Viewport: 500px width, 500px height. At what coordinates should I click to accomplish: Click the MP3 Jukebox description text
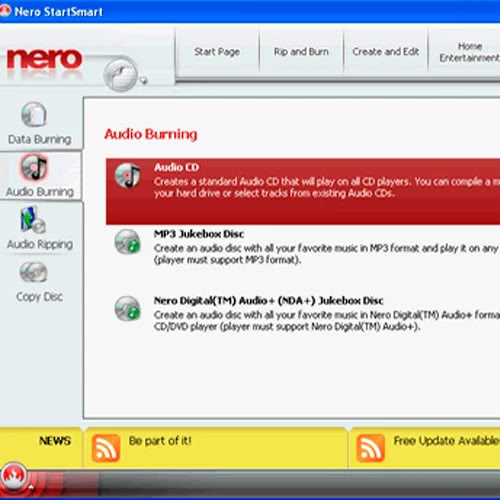point(327,254)
